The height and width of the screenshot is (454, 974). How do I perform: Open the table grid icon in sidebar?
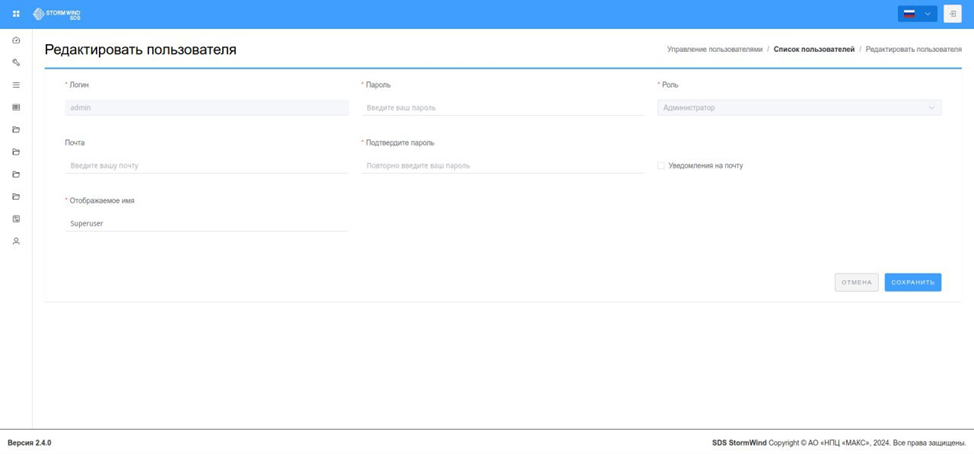(x=16, y=107)
